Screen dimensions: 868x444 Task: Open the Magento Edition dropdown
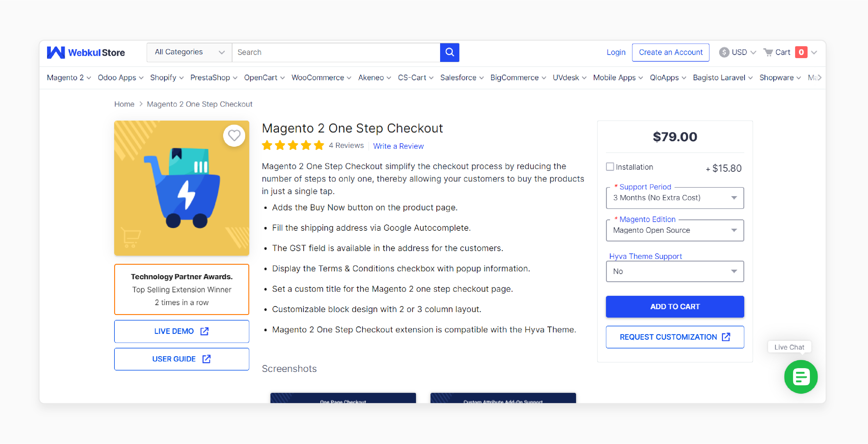coord(675,230)
